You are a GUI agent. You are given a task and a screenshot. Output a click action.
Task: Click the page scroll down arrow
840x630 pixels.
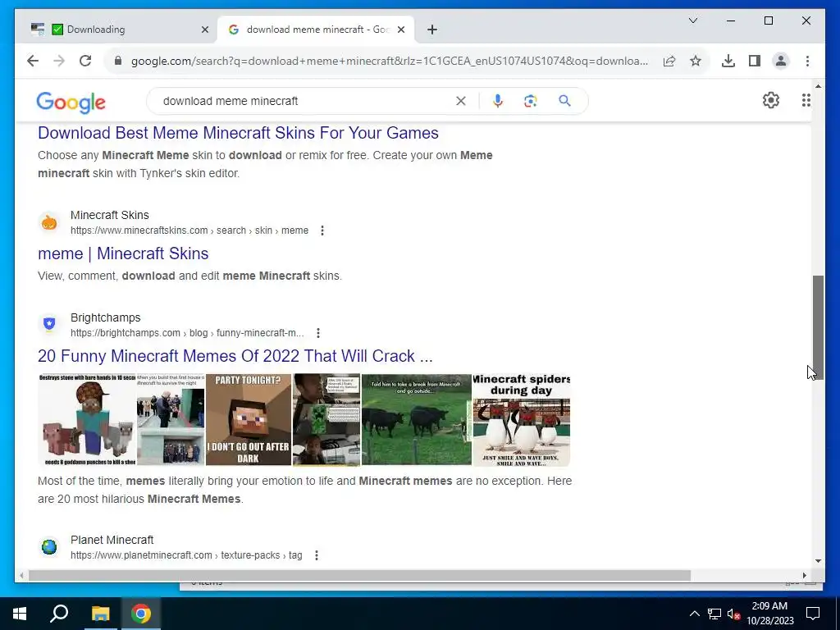[818, 561]
